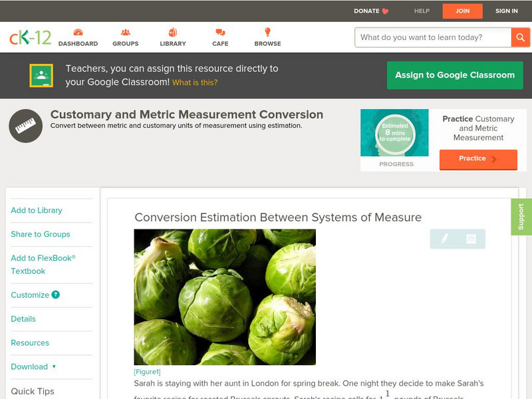The width and height of the screenshot is (532, 399).
Task: Open the notes list icon
Action: point(471,239)
